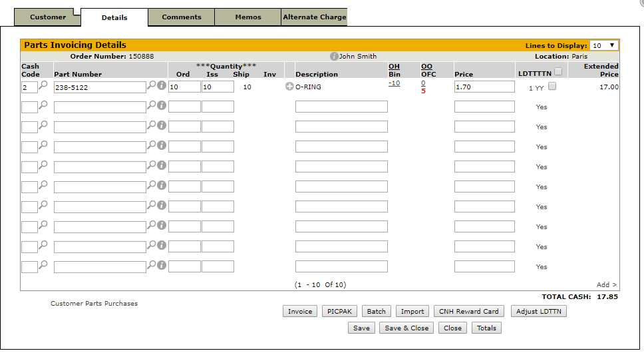Click the OH Bin link value -10
The width and height of the screenshot is (644, 357).
click(x=394, y=83)
